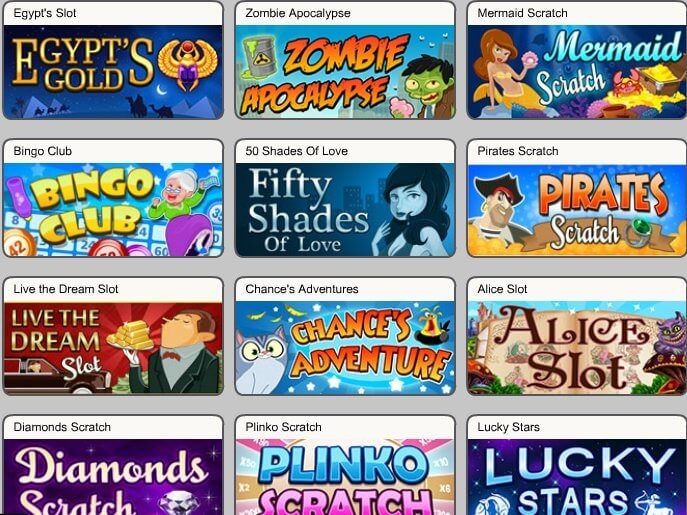Launch the Zombie Apocalypse game banner
Image resolution: width=687 pixels, height=515 pixels.
[x=345, y=72]
